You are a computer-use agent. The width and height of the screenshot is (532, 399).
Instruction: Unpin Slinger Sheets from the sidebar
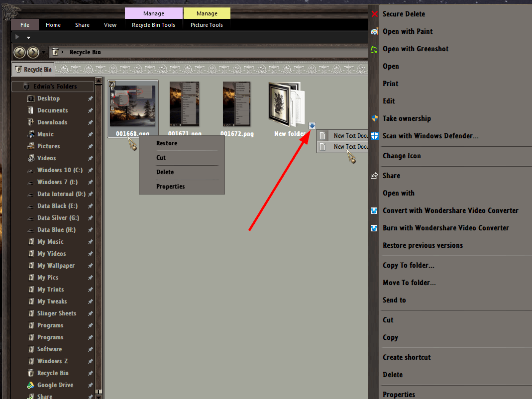pos(90,313)
